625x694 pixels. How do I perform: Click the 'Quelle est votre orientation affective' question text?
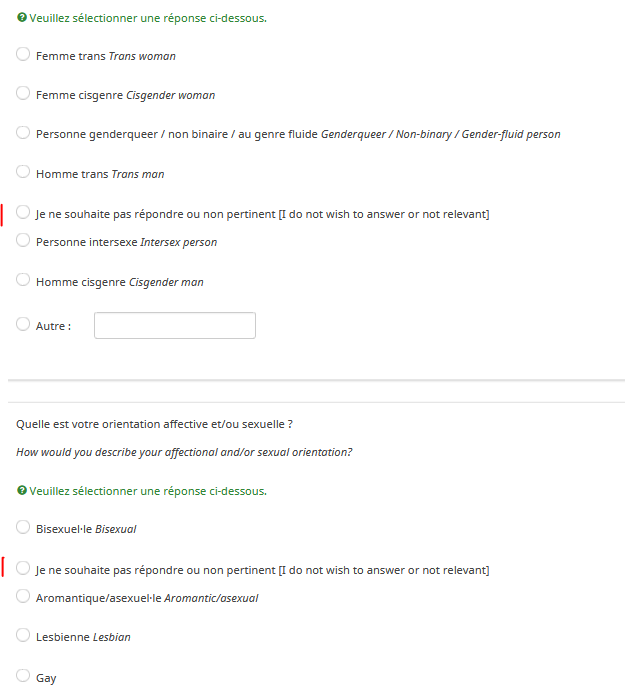pos(154,424)
